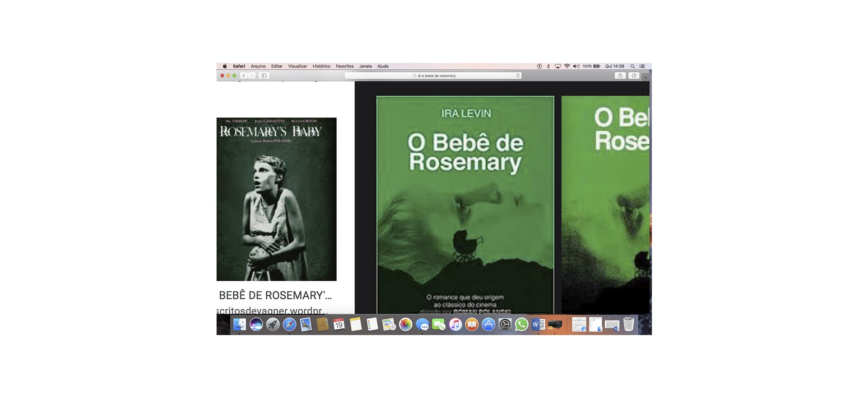Open the volume control in menu bar
The width and height of the screenshot is (868, 407).
pyautogui.click(x=576, y=66)
